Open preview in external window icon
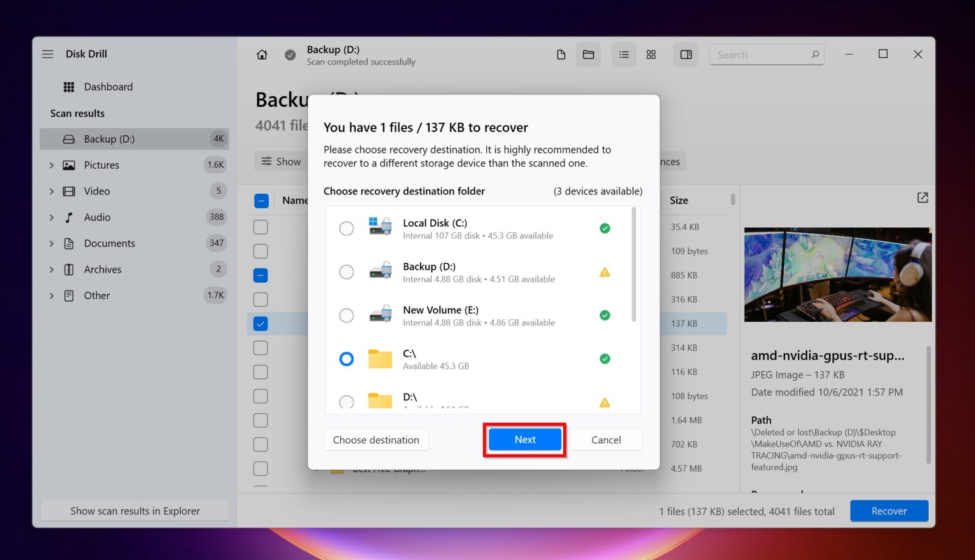 [923, 198]
